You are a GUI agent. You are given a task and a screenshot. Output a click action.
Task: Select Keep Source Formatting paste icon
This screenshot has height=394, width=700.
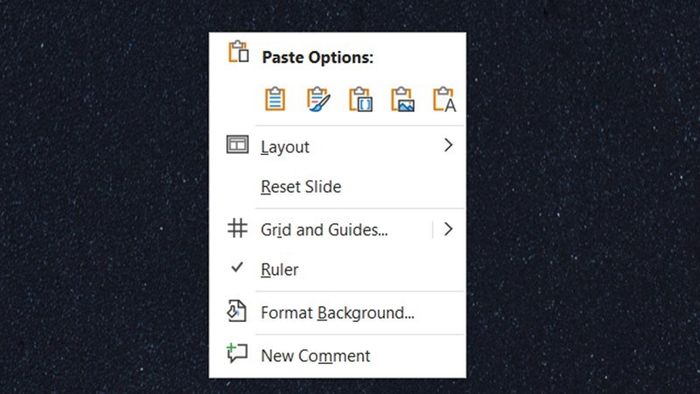coord(318,99)
